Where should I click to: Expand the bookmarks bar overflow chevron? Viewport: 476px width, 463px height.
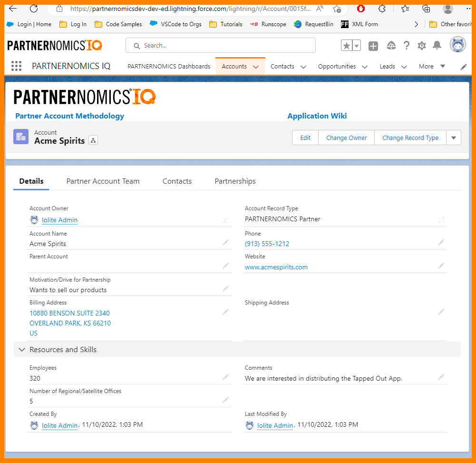[416, 24]
